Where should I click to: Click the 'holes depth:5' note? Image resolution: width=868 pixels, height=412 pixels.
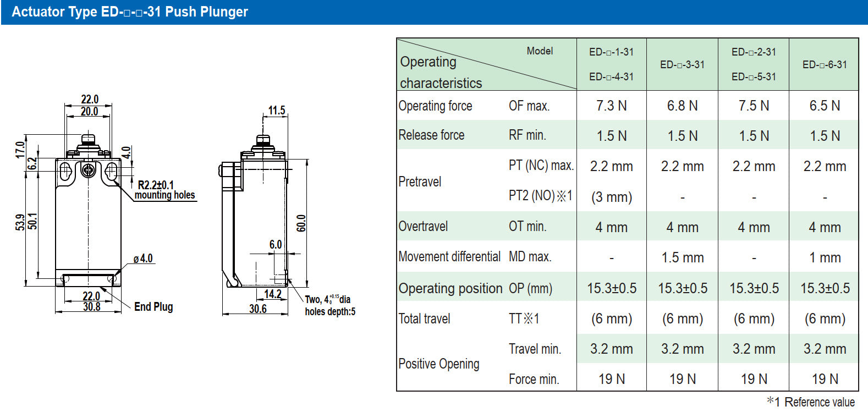click(330, 312)
